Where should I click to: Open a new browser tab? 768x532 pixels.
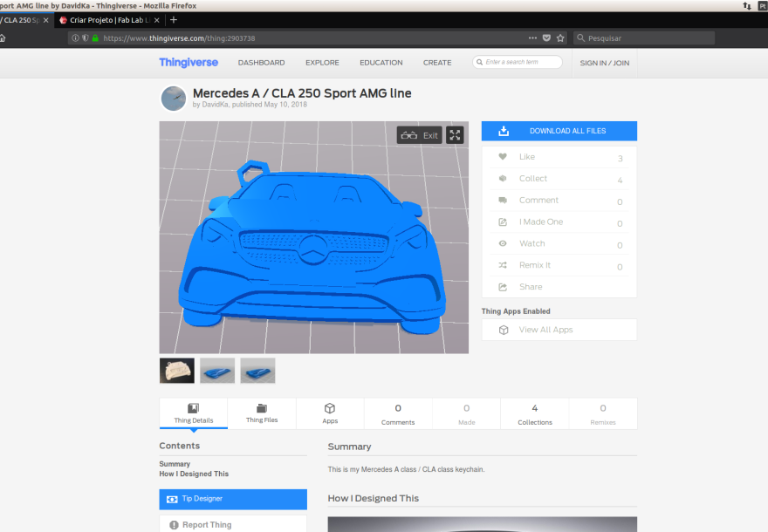[174, 20]
